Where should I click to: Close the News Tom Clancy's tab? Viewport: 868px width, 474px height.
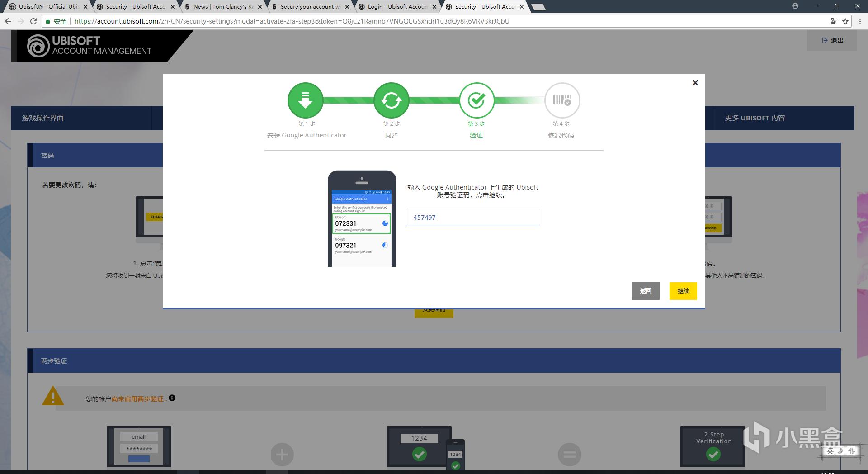(260, 7)
